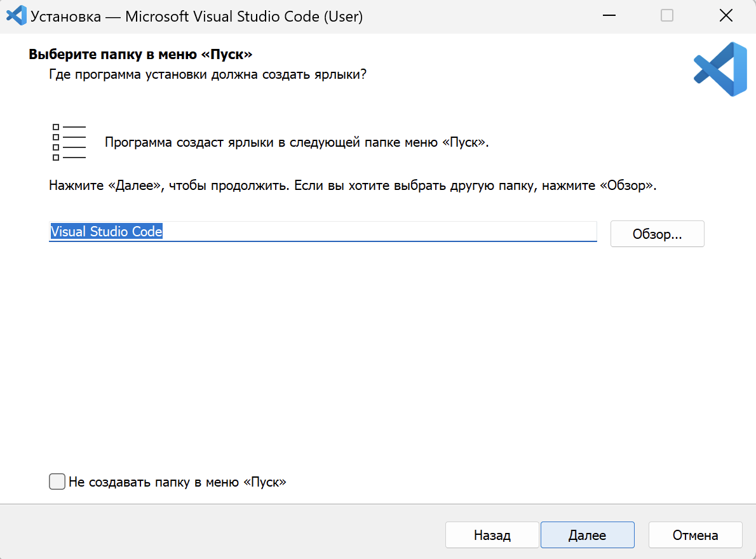
Task: Click the Start menu folder name field
Action: 381,232
